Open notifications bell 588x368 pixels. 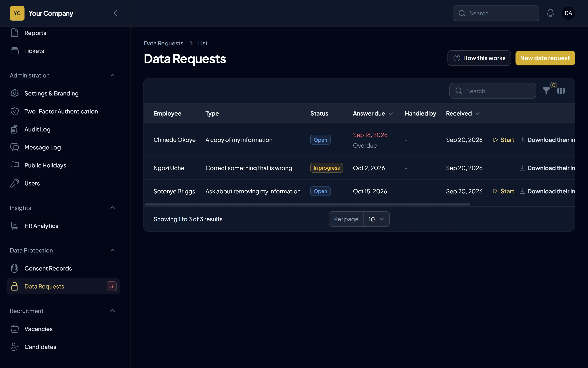tap(550, 13)
